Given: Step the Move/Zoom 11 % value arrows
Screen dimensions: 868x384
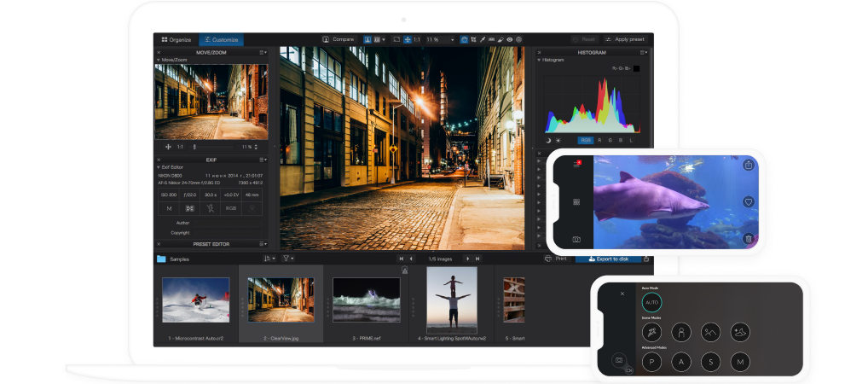Looking at the screenshot, I should (x=257, y=147).
